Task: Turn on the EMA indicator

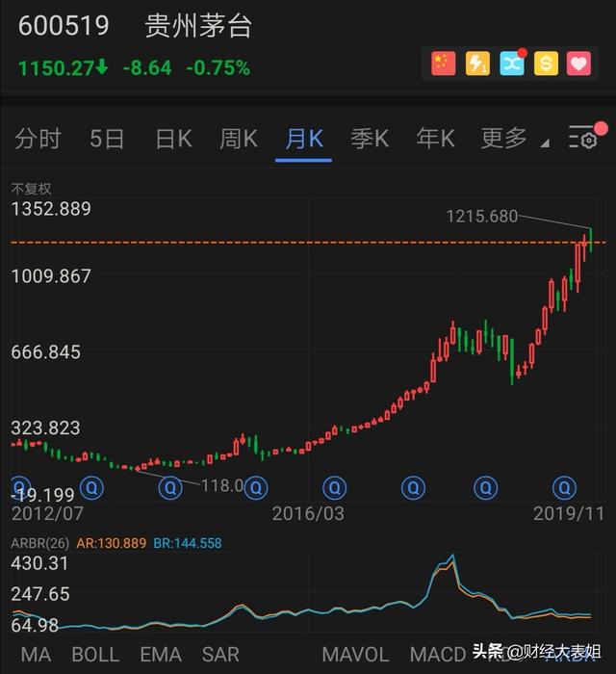Action: click(160, 655)
